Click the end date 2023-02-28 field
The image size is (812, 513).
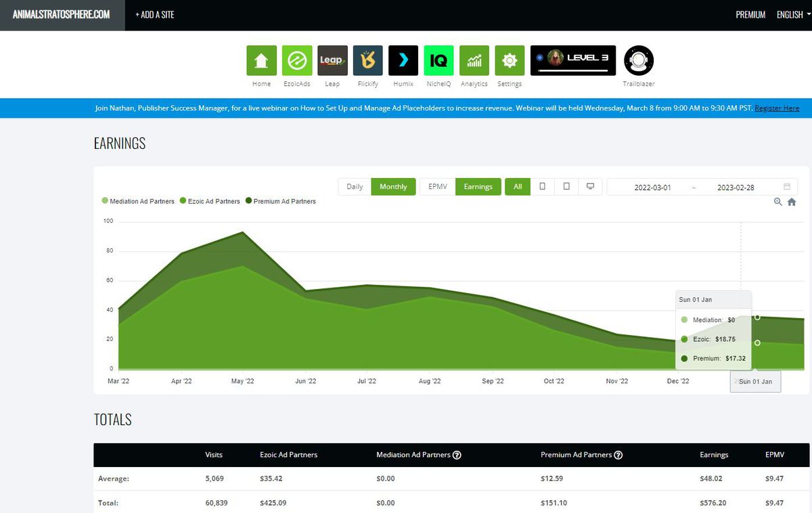pos(736,187)
